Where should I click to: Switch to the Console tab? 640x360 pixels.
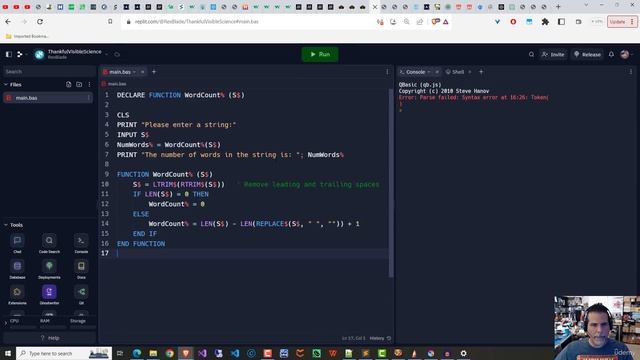[415, 72]
